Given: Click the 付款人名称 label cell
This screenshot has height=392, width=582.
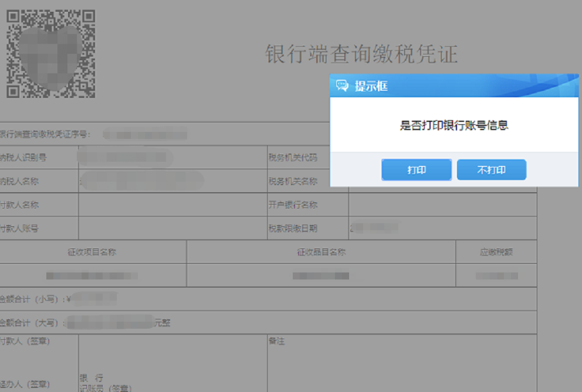Looking at the screenshot, I should click(19, 204).
